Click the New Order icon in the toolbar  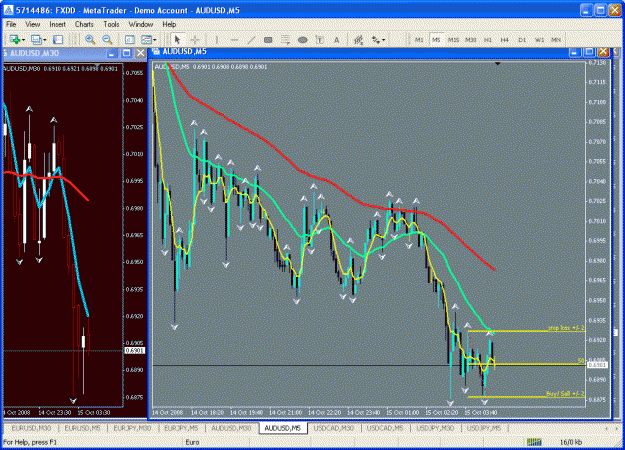(x=15, y=39)
